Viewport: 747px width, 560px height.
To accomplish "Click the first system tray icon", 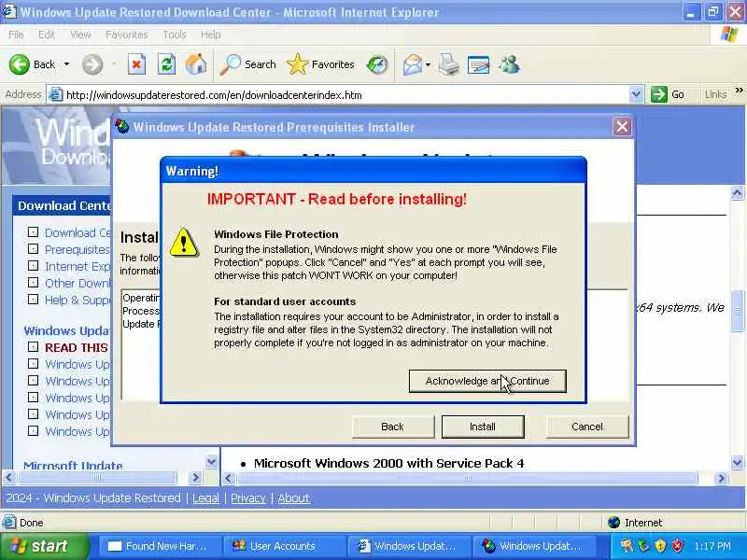I will [627, 546].
